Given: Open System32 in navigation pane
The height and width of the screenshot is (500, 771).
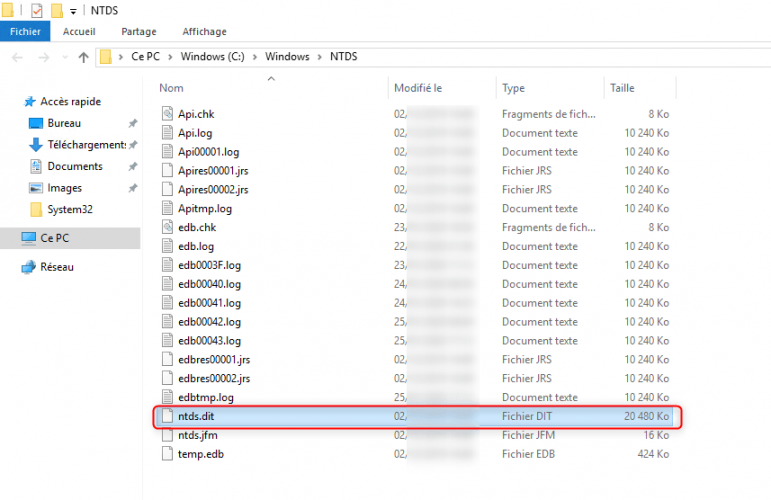Looking at the screenshot, I should [70, 210].
